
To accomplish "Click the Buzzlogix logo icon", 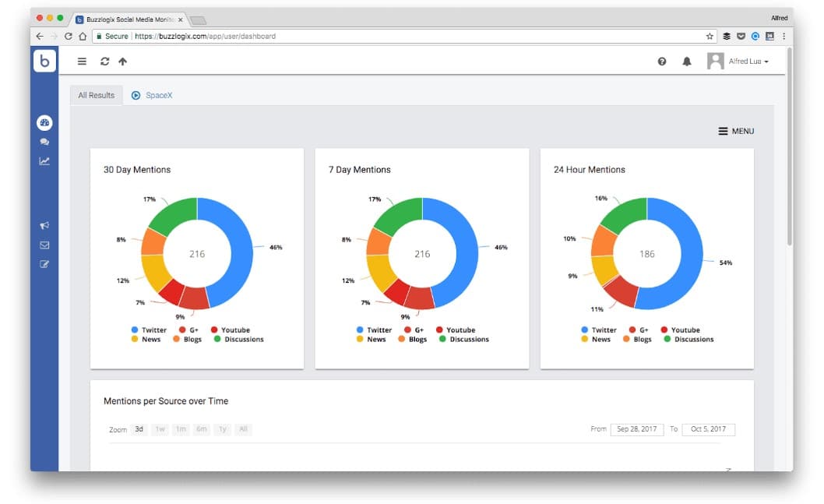I will (x=44, y=61).
